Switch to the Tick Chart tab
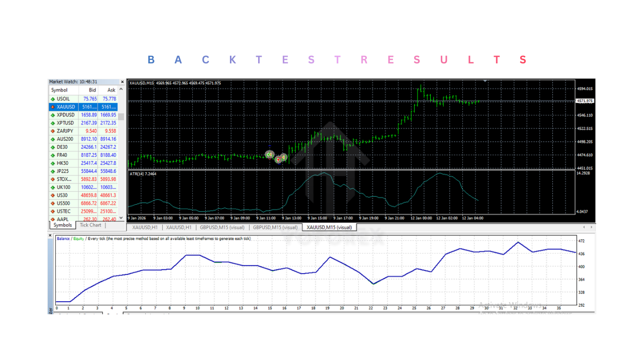 click(91, 225)
